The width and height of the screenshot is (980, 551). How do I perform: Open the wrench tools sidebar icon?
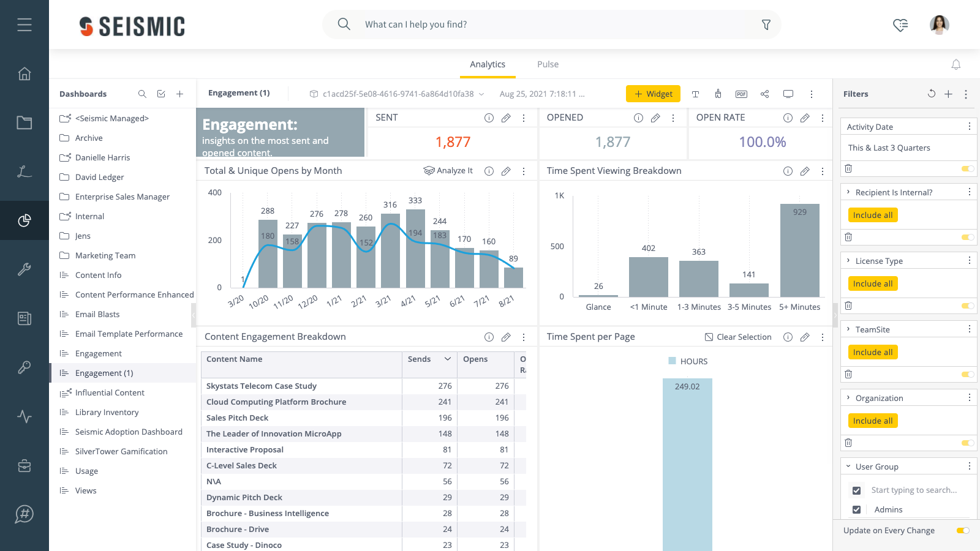click(24, 269)
